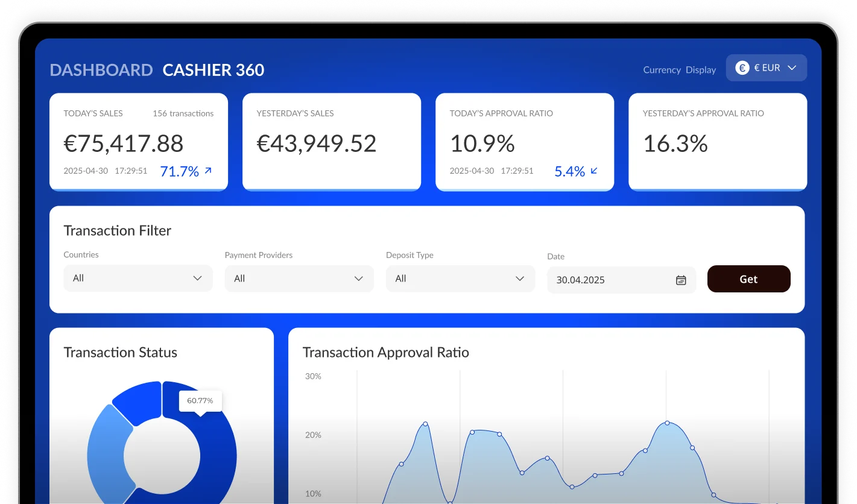The width and height of the screenshot is (857, 504).
Task: Click the 60.77% tooltip on donut chart
Action: pyautogui.click(x=200, y=401)
